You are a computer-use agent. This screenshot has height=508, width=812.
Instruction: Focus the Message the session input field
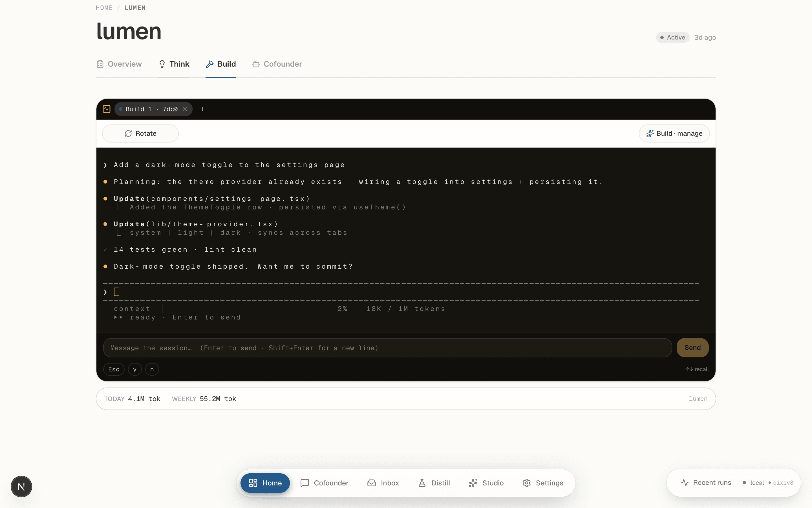point(387,348)
